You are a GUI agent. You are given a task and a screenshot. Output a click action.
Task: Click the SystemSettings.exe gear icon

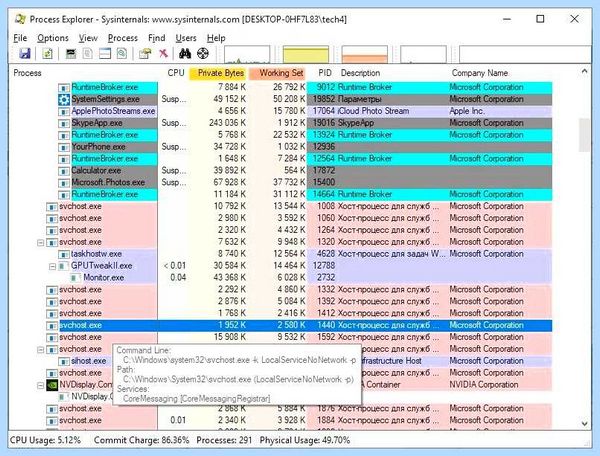(64, 99)
